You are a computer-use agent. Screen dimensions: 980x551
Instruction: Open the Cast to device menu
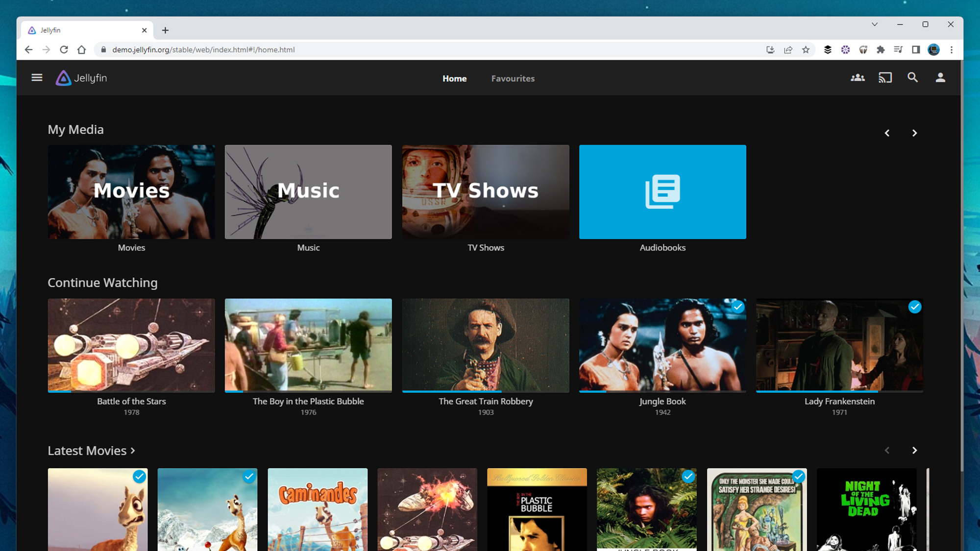click(x=885, y=77)
